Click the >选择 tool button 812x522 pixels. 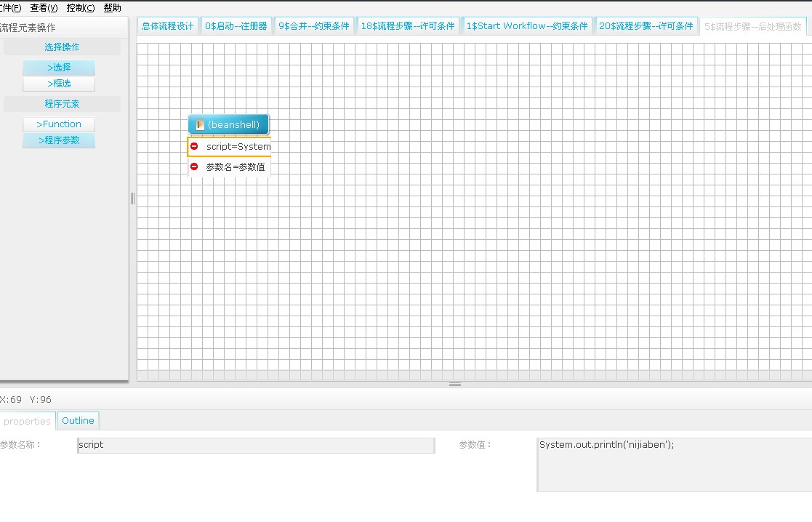59,68
